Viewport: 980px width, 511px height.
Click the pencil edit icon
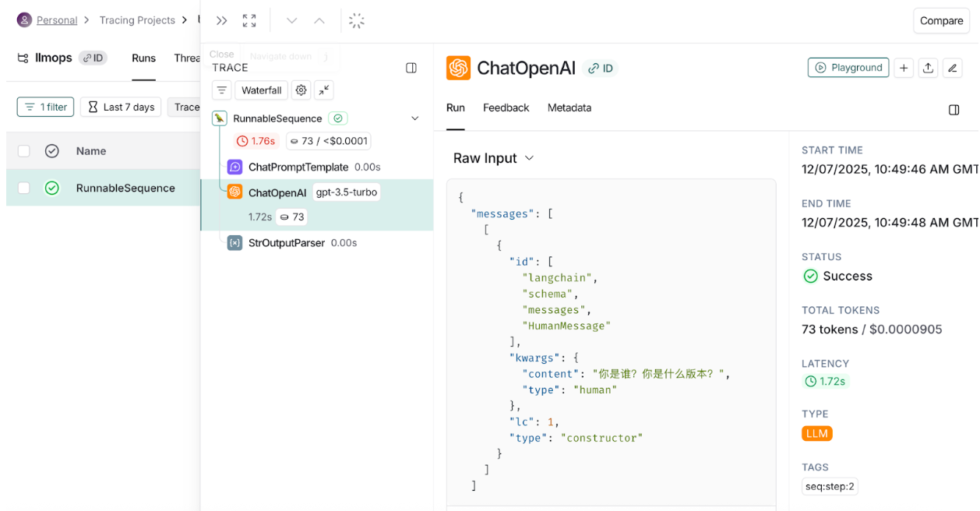pyautogui.click(x=952, y=68)
